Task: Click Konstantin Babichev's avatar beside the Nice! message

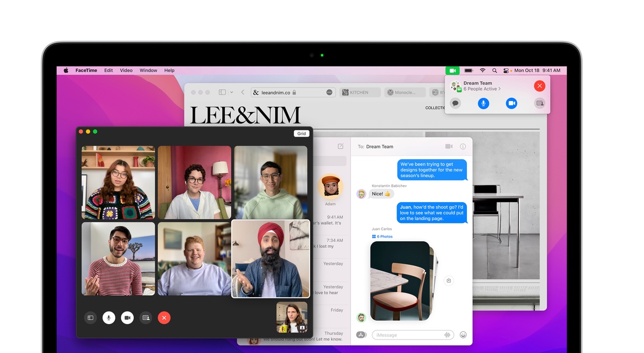Action: [362, 194]
